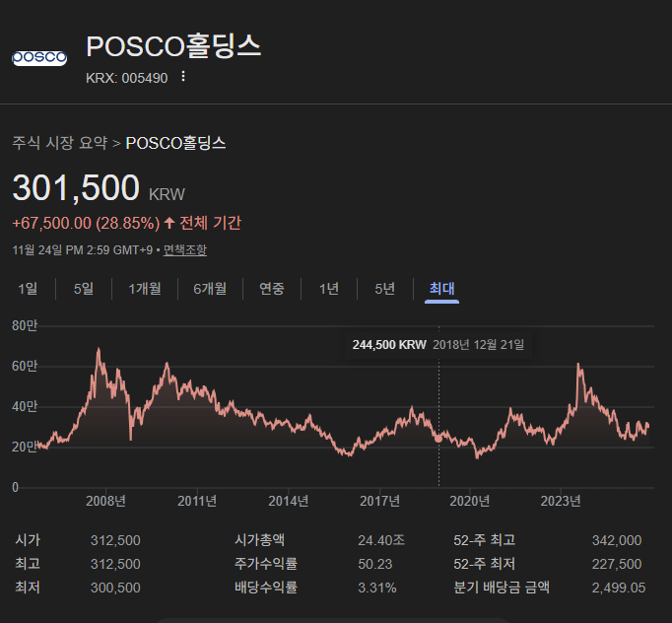672x623 pixels.
Task: Click the 2023년 x-axis label
Action: (561, 501)
